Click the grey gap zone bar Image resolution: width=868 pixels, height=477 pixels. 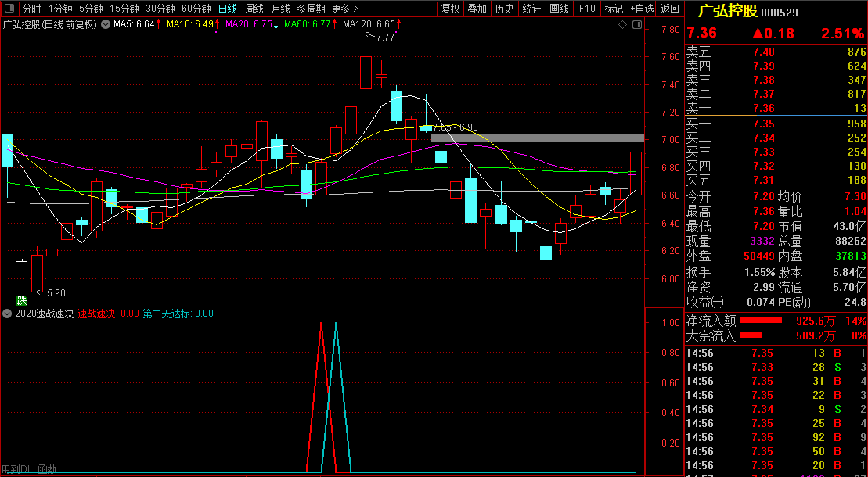click(538, 138)
